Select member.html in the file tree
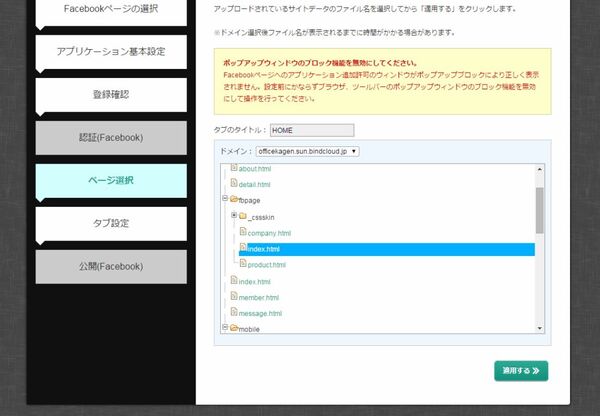600x416 pixels. [x=259, y=297]
